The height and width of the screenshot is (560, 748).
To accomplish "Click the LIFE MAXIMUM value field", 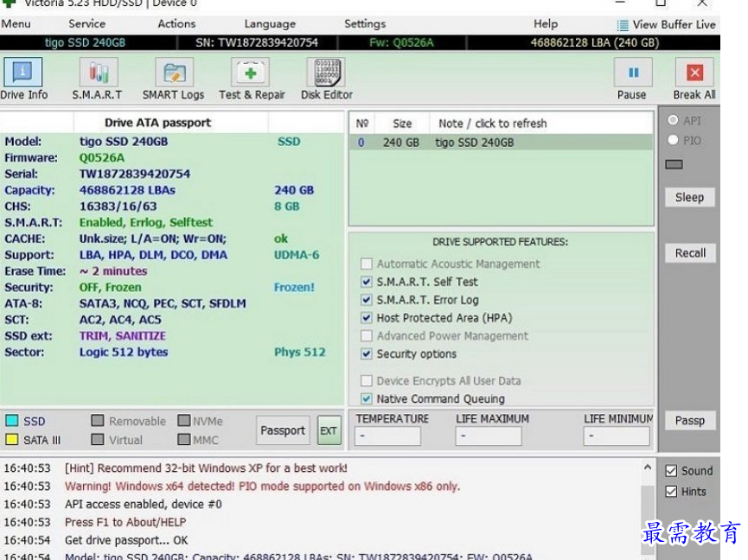I will (x=488, y=436).
